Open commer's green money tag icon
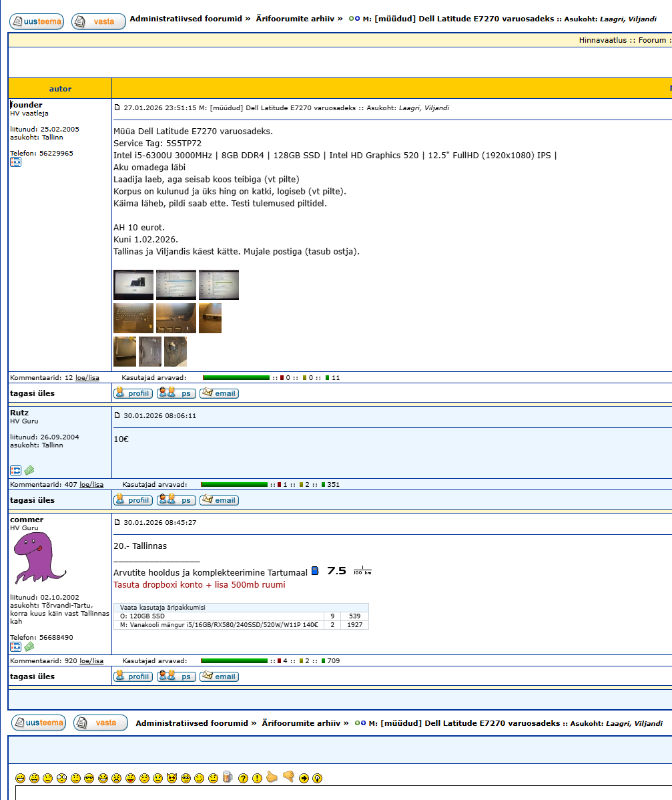This screenshot has height=800, width=672. tap(29, 646)
